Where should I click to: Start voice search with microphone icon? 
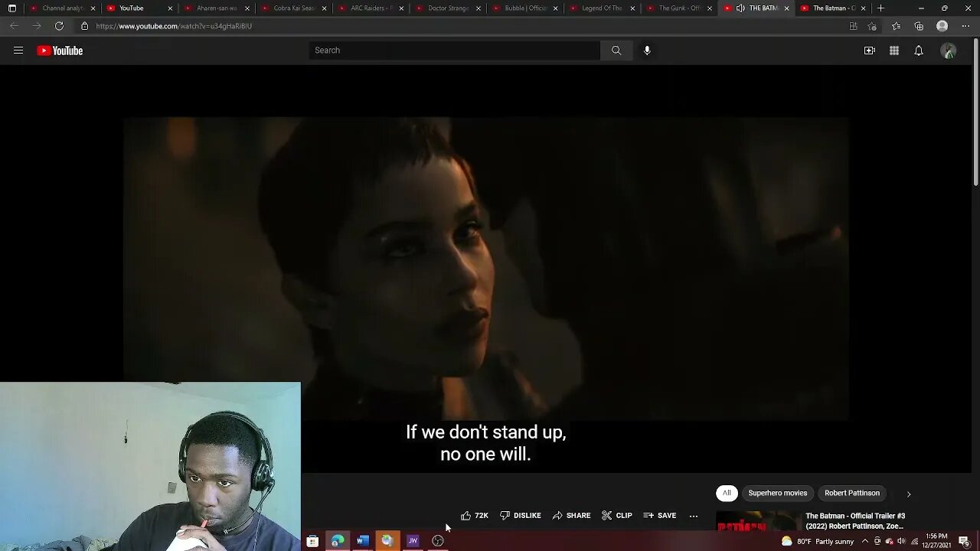[647, 51]
